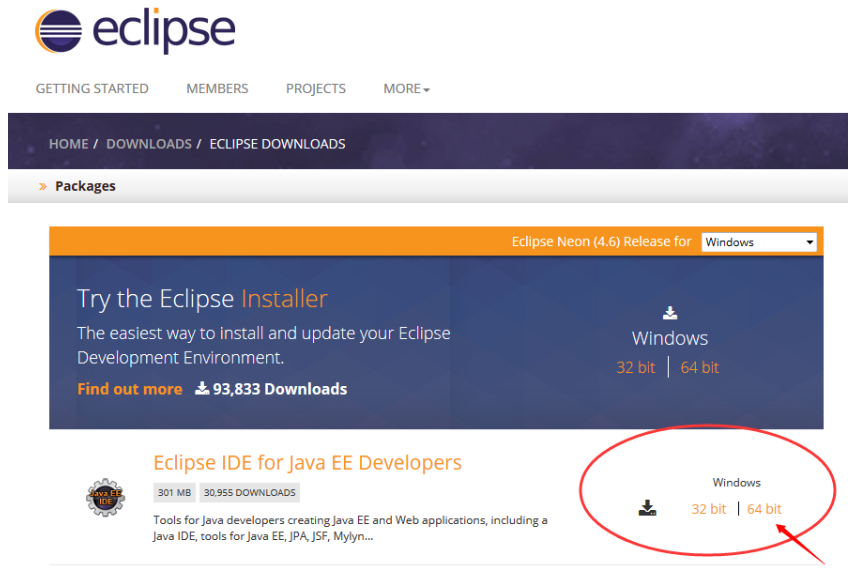
Task: Click the Java EE package download icon
Action: coord(648,508)
